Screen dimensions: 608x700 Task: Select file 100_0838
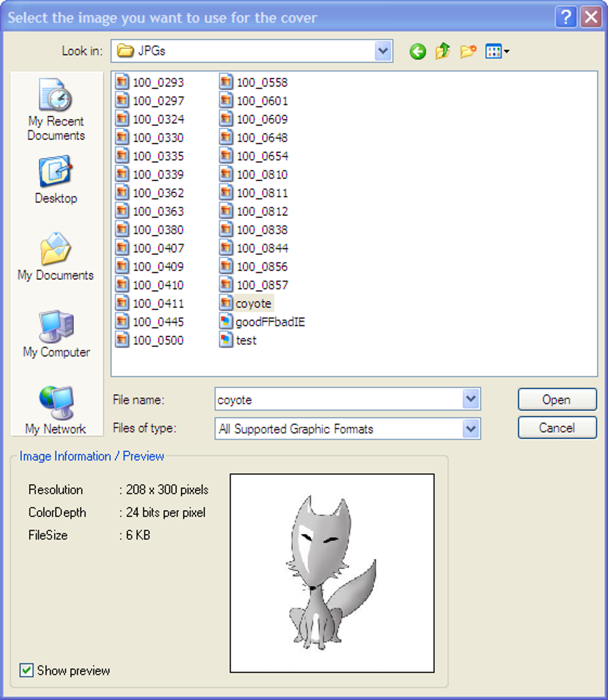pyautogui.click(x=254, y=229)
